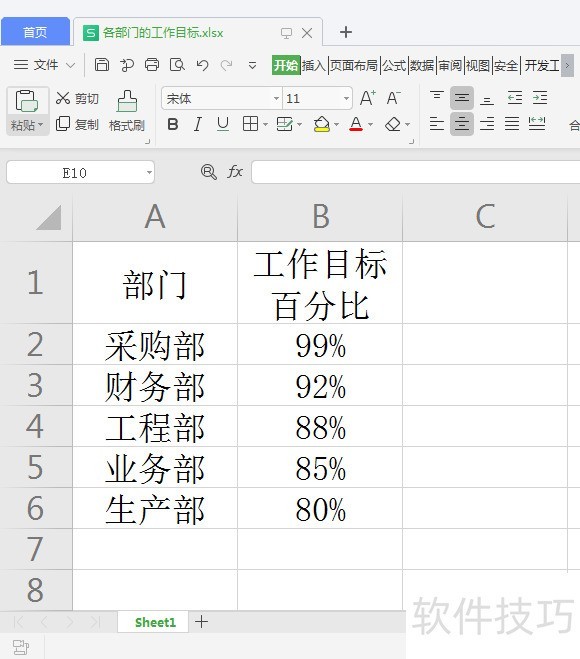The height and width of the screenshot is (659, 580).
Task: Activate the Format Painter 格式刷
Action: (x=127, y=111)
